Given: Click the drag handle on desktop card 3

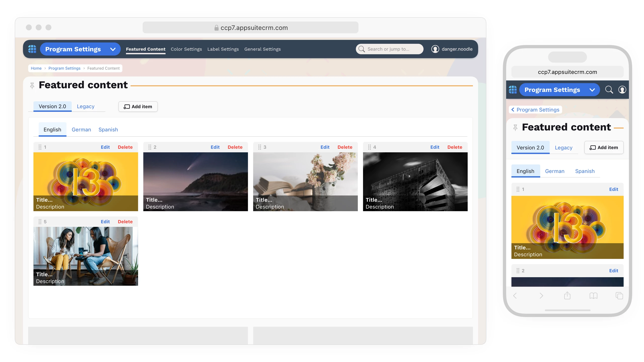Looking at the screenshot, I should pyautogui.click(x=260, y=147).
